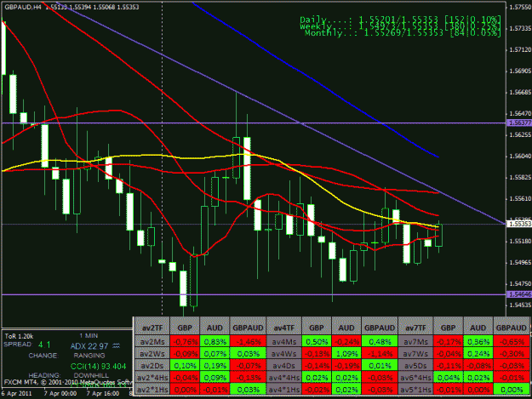This screenshot has height=399, width=532.
Task: Click the ADX 22.97 reading
Action: tap(89, 346)
